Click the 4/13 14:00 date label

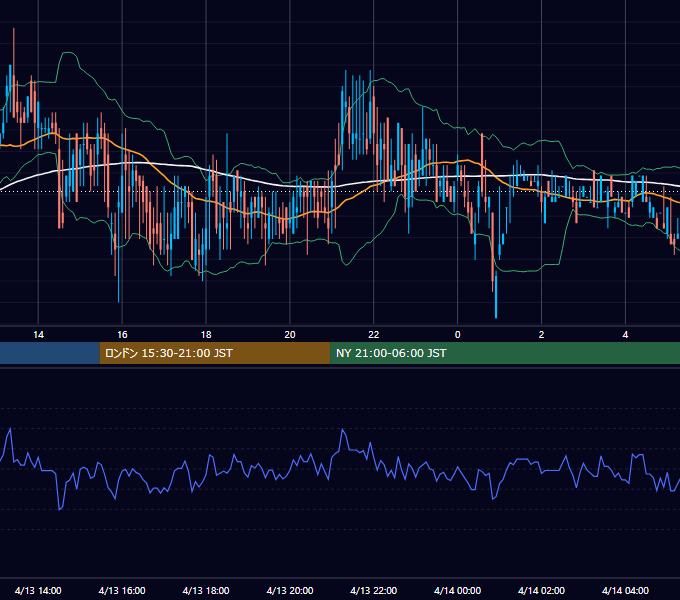38,590
